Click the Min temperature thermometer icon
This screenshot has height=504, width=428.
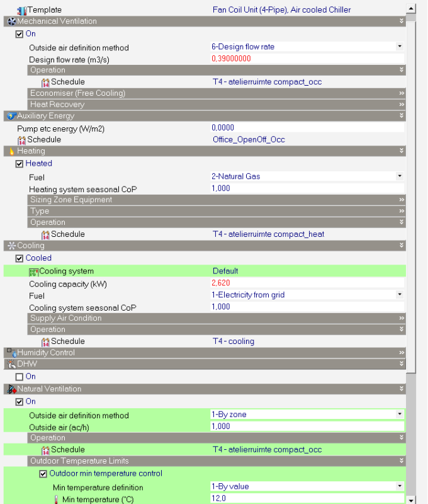pos(56,499)
